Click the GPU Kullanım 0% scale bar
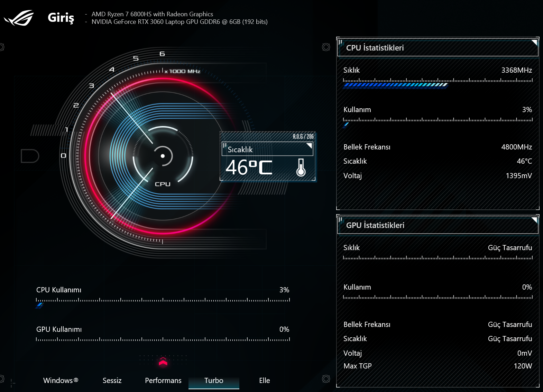 [438, 297]
